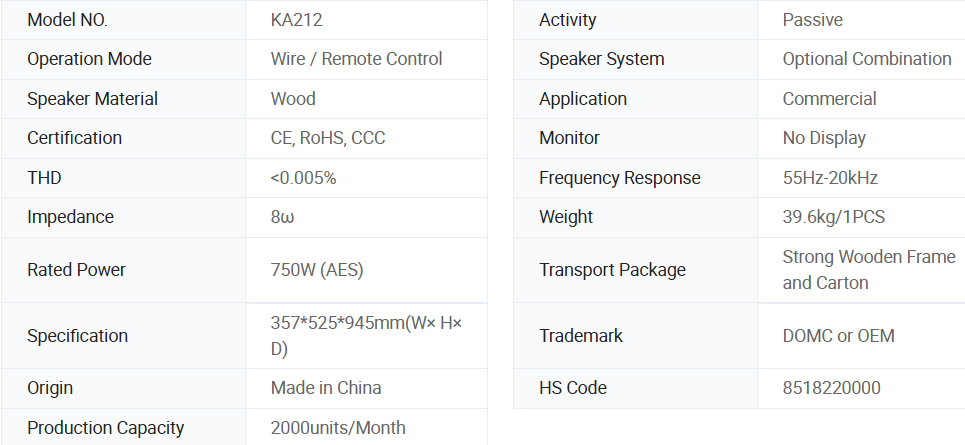Click the KA212 model number value
Image resolution: width=965 pixels, height=445 pixels.
tap(297, 20)
